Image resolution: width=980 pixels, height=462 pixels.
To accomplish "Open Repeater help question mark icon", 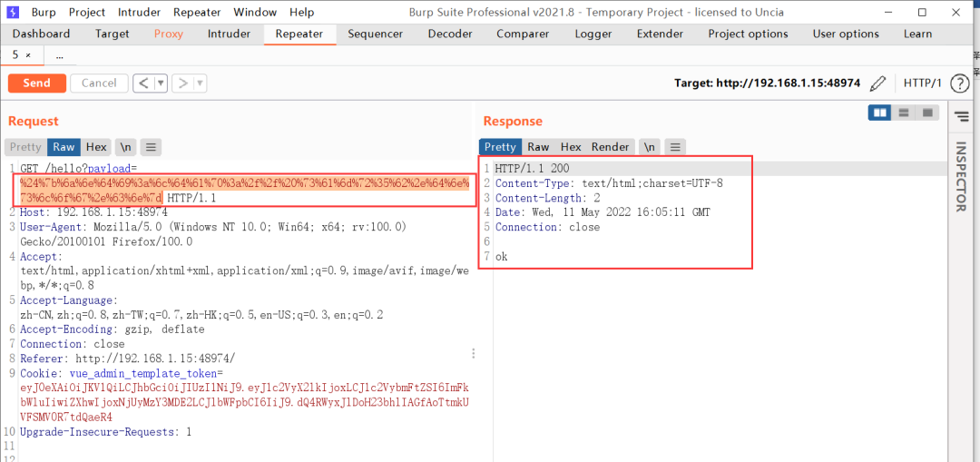I will 959,84.
